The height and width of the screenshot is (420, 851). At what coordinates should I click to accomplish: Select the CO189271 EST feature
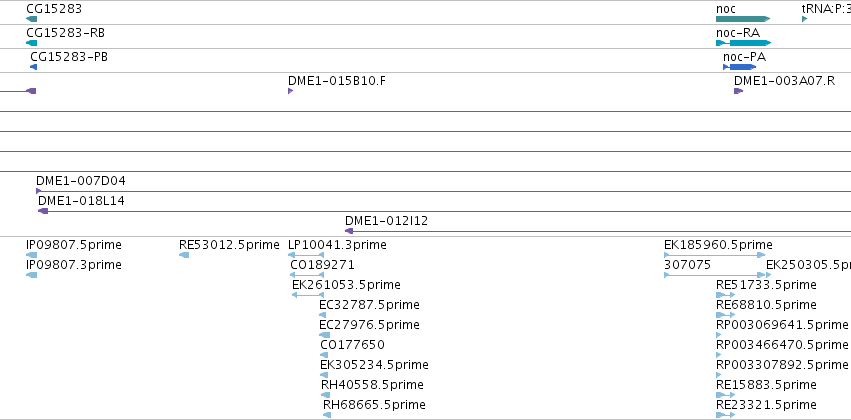coord(307,275)
